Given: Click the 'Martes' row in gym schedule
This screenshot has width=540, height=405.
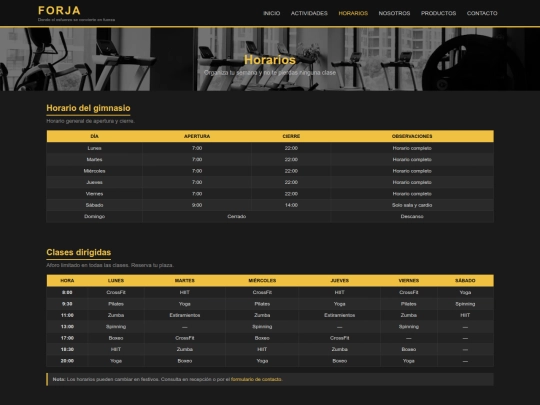Looking at the screenshot, I should [x=270, y=159].
